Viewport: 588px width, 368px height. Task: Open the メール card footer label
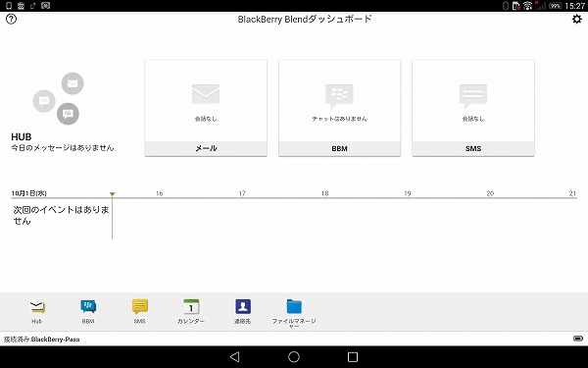tap(206, 148)
